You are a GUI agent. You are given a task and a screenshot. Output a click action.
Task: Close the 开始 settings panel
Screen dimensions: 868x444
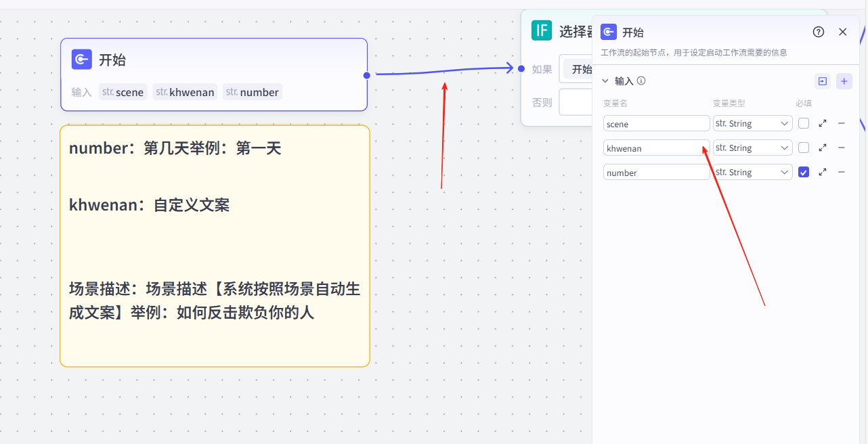tap(843, 32)
